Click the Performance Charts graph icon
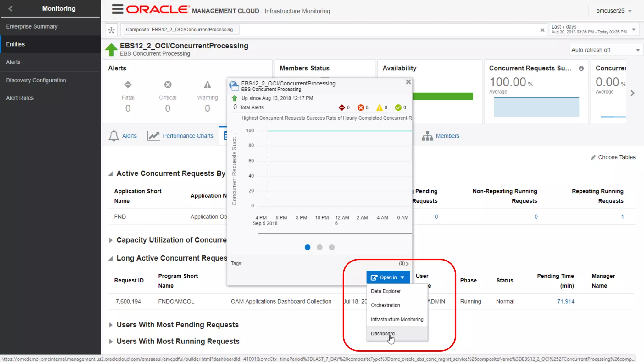The height and width of the screenshot is (362, 644). pos(153,136)
